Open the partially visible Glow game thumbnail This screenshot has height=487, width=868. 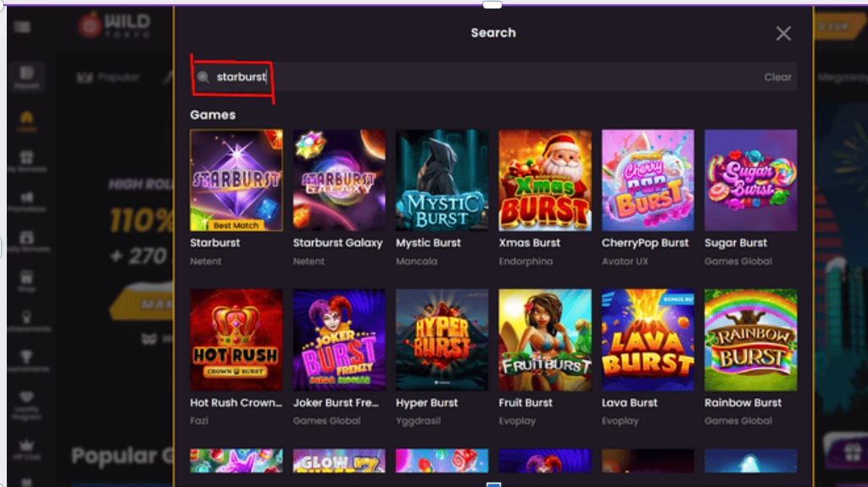339,461
